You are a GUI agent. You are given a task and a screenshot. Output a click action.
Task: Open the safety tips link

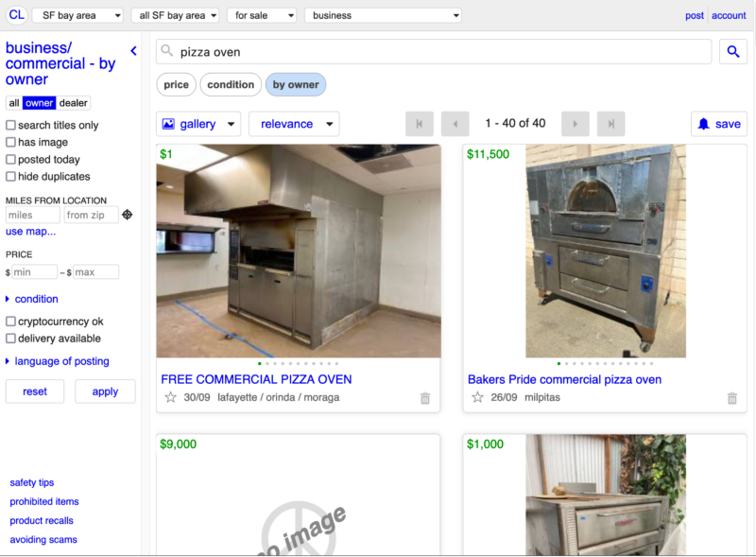tap(32, 482)
